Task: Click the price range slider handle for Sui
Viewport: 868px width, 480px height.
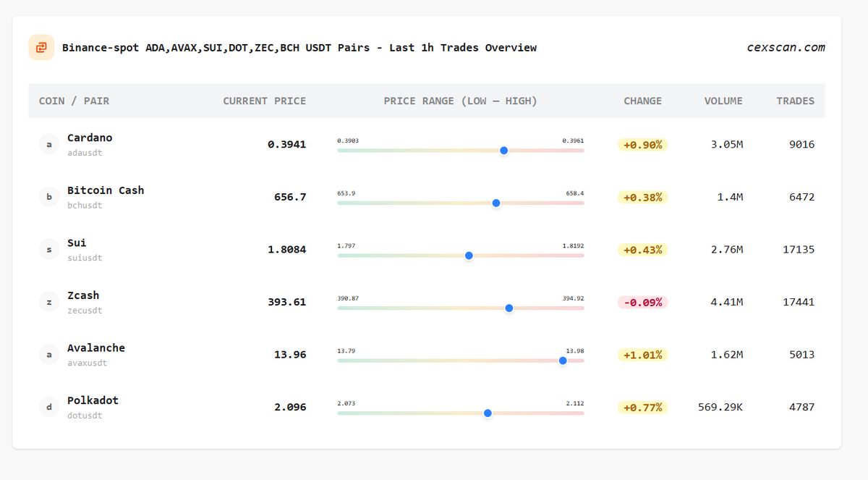Action: tap(469, 256)
